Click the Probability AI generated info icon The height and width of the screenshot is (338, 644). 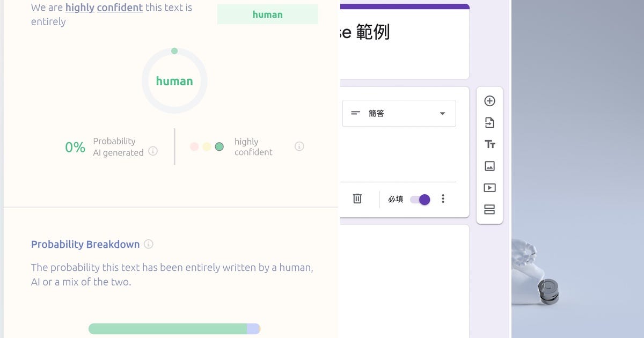[x=153, y=151]
